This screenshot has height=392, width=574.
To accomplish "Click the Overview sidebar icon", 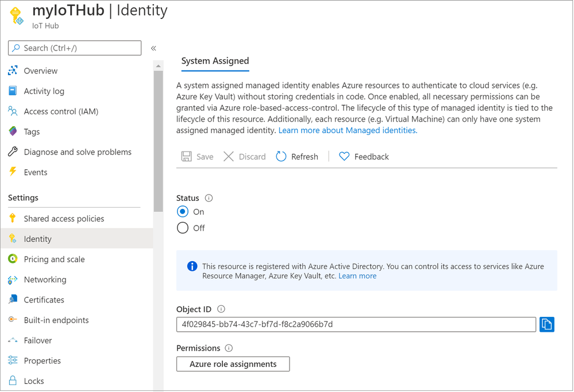I will [13, 70].
